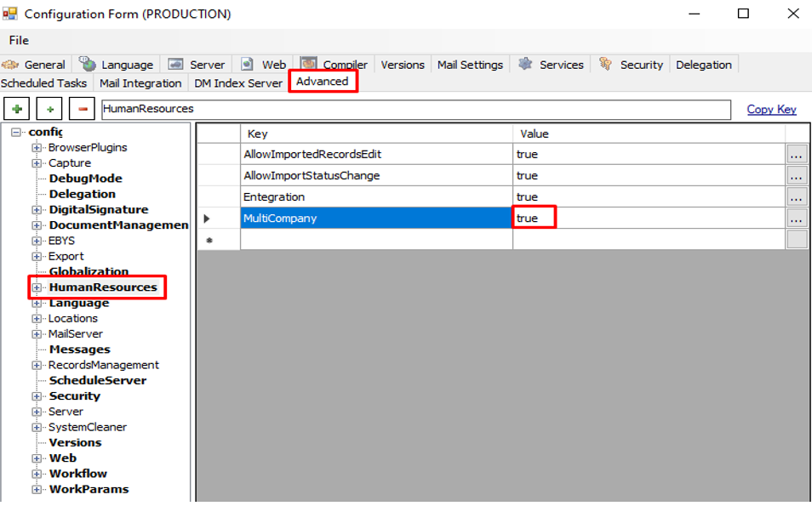Open the Security tab with keys icon
The image size is (812, 506).
click(631, 65)
